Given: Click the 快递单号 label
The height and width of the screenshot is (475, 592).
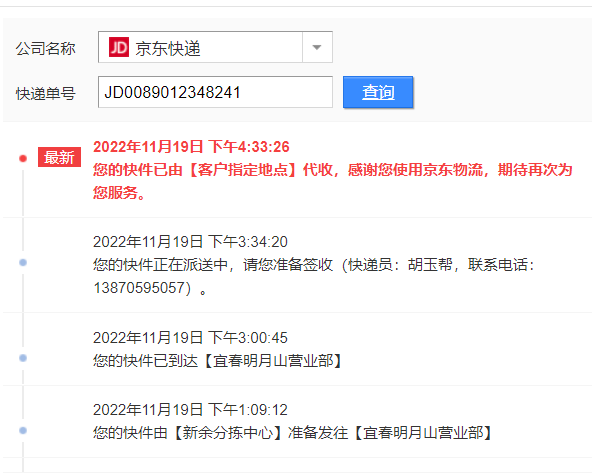Looking at the screenshot, I should pos(45,94).
